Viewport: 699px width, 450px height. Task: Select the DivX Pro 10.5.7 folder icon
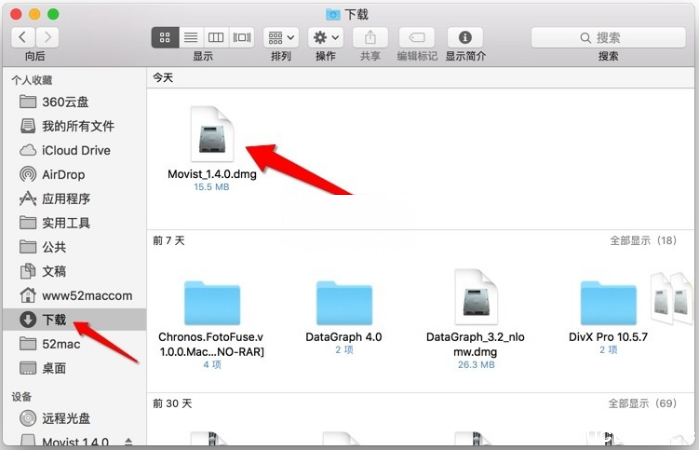coord(609,303)
